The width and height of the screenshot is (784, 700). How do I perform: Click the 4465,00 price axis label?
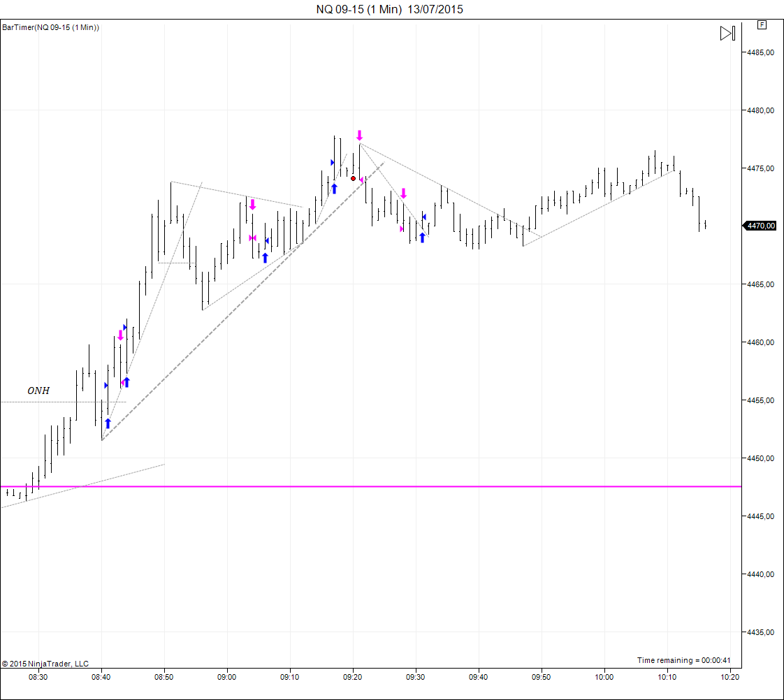click(x=760, y=284)
